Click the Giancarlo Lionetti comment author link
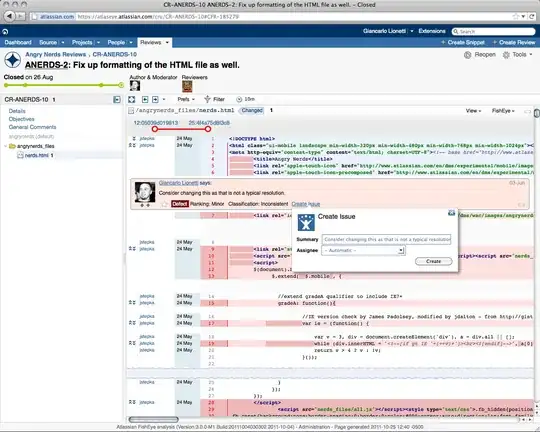This screenshot has height=432, width=540. point(178,183)
